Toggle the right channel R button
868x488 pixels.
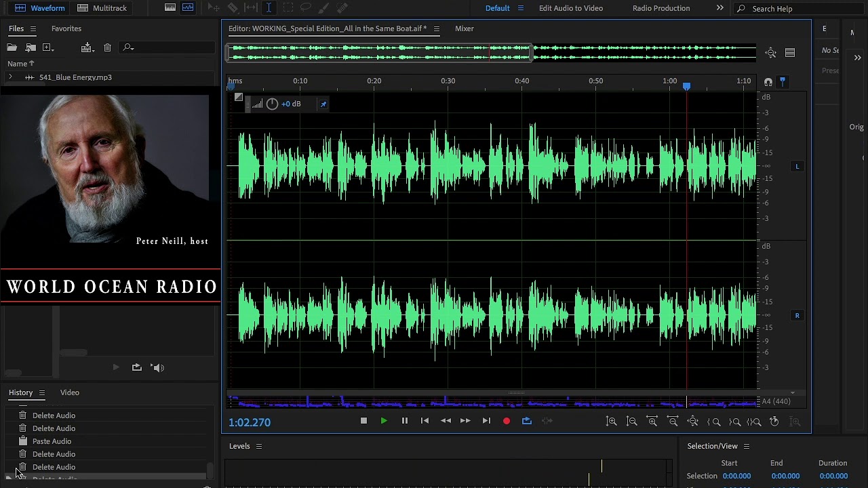[x=797, y=315]
